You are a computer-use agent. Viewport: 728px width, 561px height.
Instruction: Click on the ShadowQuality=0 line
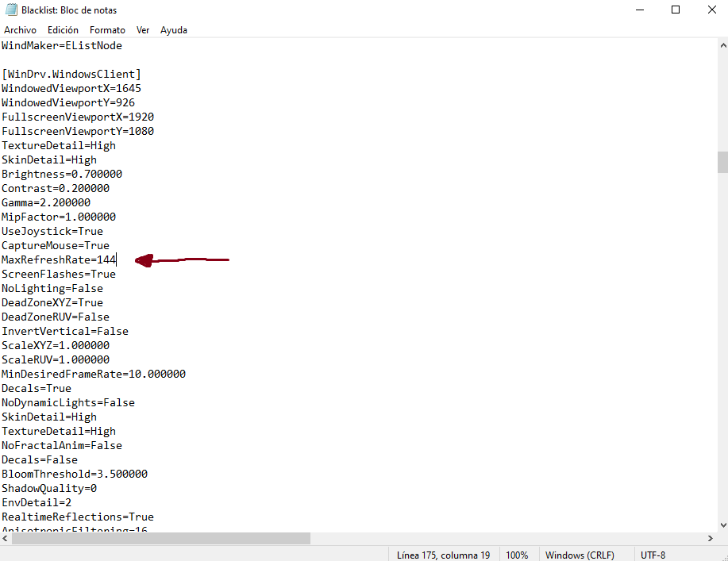click(x=49, y=488)
